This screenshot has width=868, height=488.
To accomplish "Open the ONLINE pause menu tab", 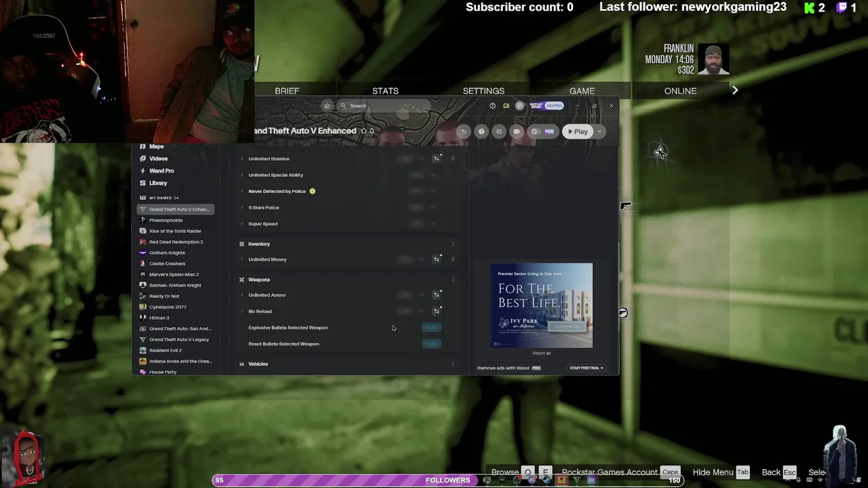I will (680, 91).
